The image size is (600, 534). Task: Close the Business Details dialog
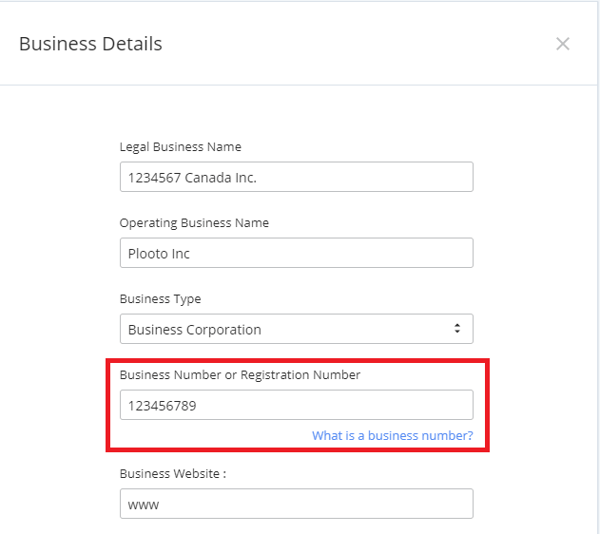click(x=562, y=44)
